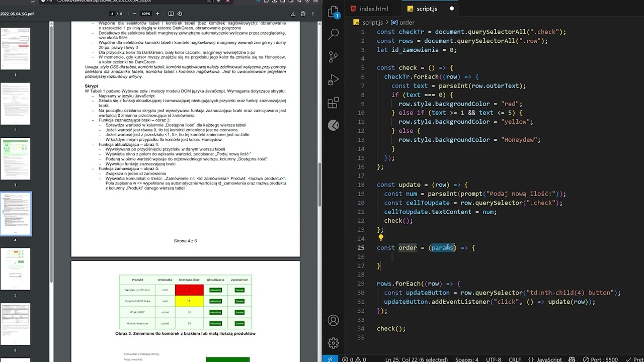Select the script.js editor tab
The height and width of the screenshot is (362, 644).
coord(427,9)
